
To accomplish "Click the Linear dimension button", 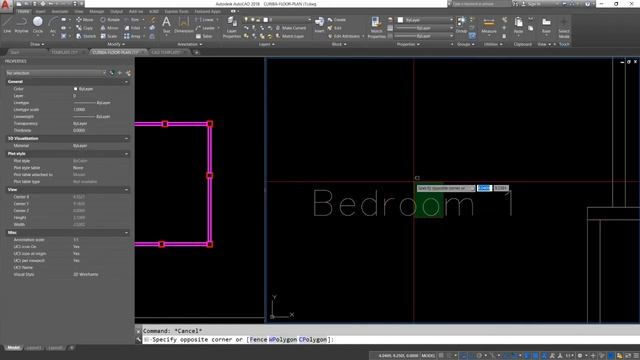I will point(205,20).
